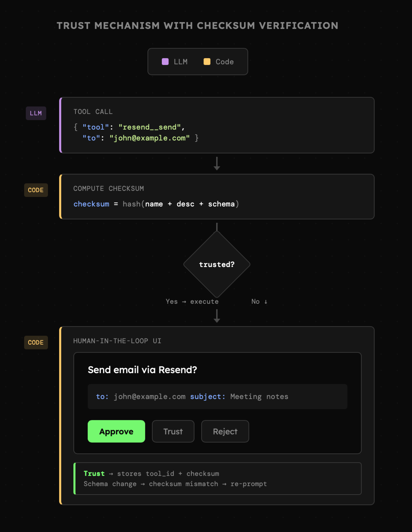
Task: Click the 'trusted?' decision diamond
Action: pyautogui.click(x=217, y=265)
